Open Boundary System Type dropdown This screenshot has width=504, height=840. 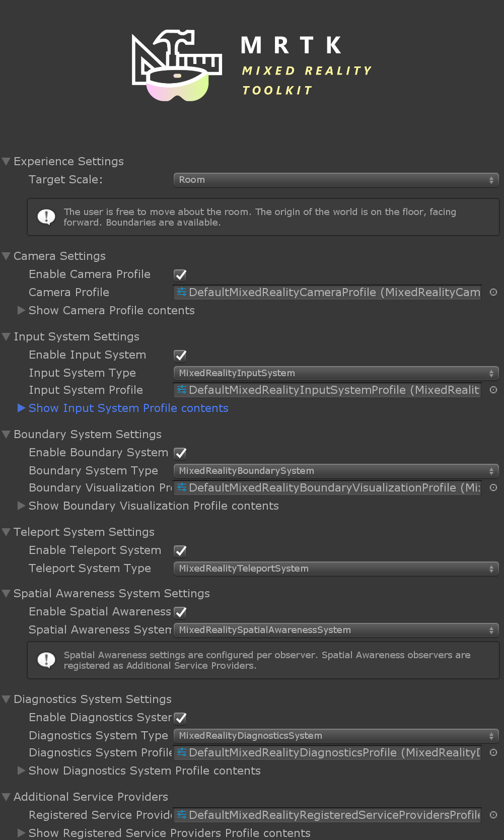click(x=336, y=471)
